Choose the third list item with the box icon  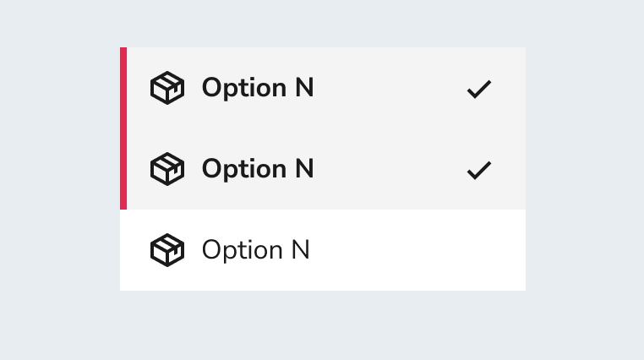(x=323, y=250)
